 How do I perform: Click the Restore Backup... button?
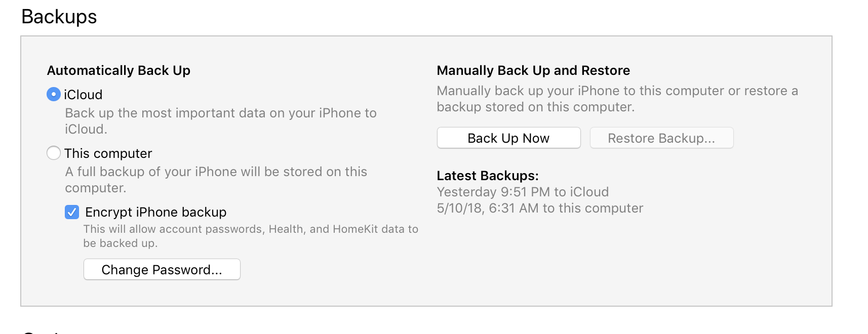tap(661, 138)
